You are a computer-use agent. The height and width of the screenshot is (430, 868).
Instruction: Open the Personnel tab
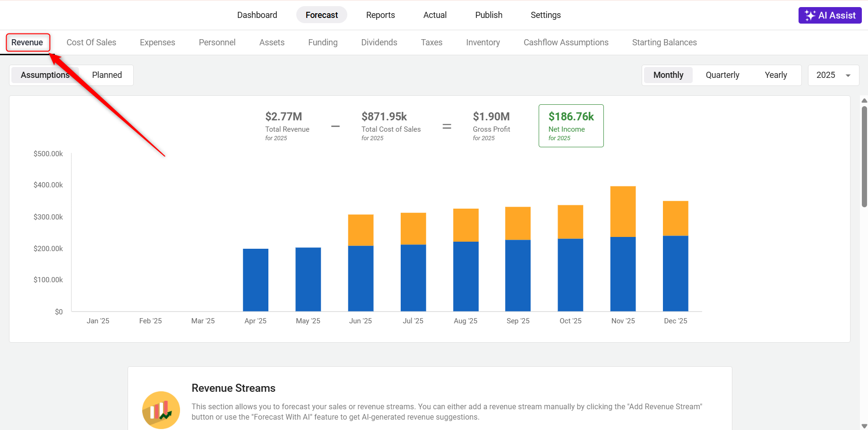coord(217,42)
